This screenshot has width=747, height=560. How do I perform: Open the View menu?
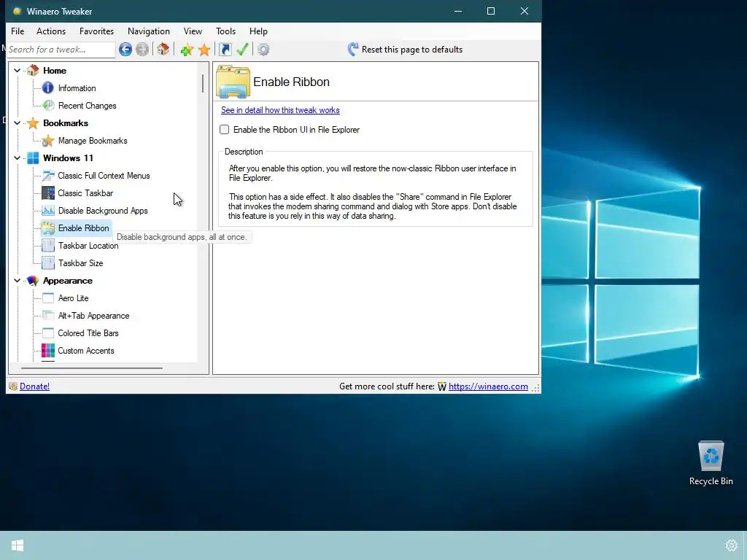click(193, 31)
